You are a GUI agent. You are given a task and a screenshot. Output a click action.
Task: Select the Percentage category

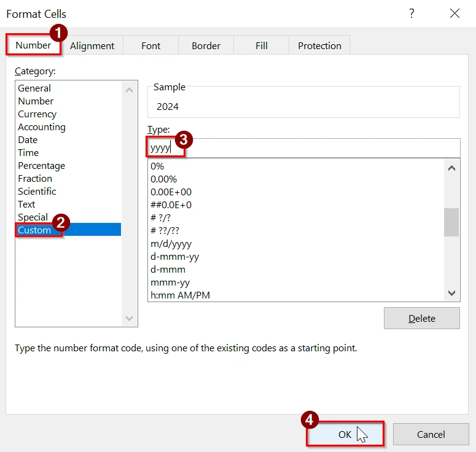pos(41,166)
